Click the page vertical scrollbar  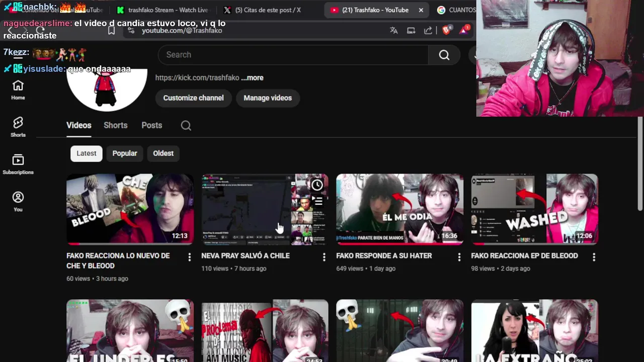(640, 163)
